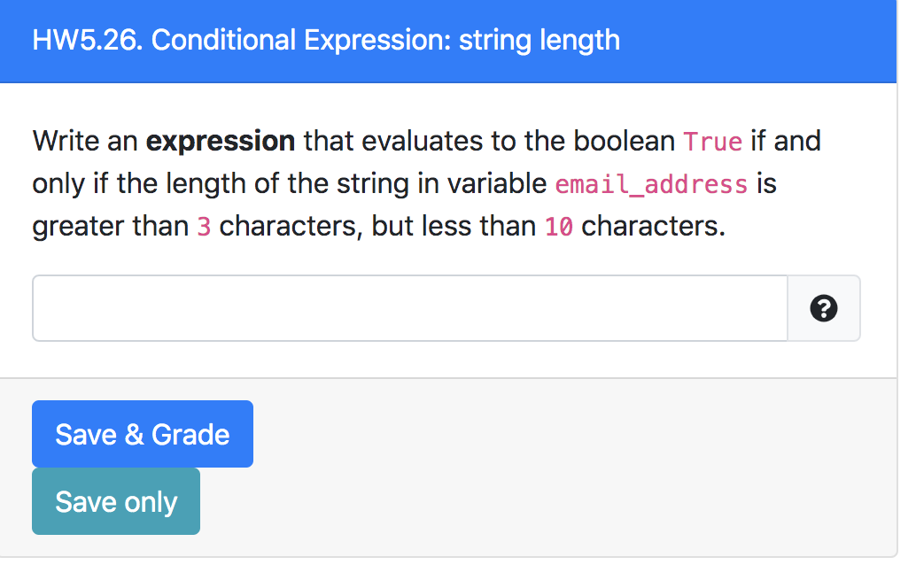Click the pink number 10 in question
This screenshot has width=916, height=588.
tap(559, 227)
